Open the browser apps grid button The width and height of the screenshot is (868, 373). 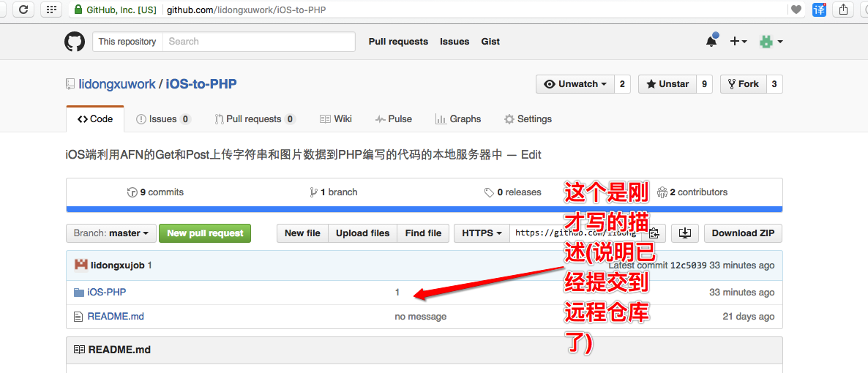point(51,10)
